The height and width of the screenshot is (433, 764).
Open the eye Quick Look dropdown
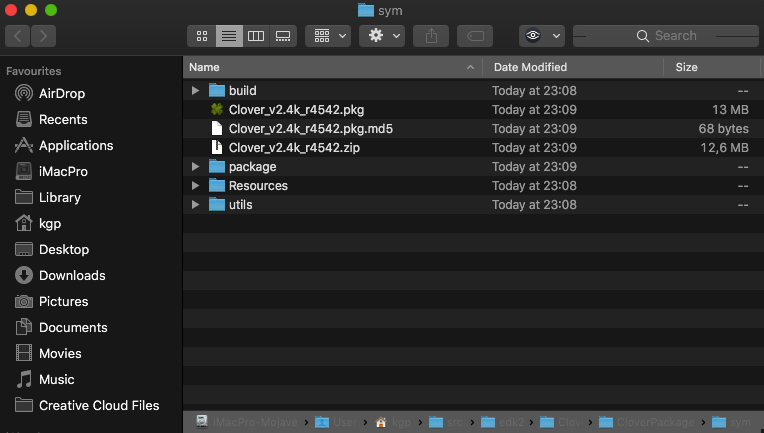pyautogui.click(x=542, y=36)
